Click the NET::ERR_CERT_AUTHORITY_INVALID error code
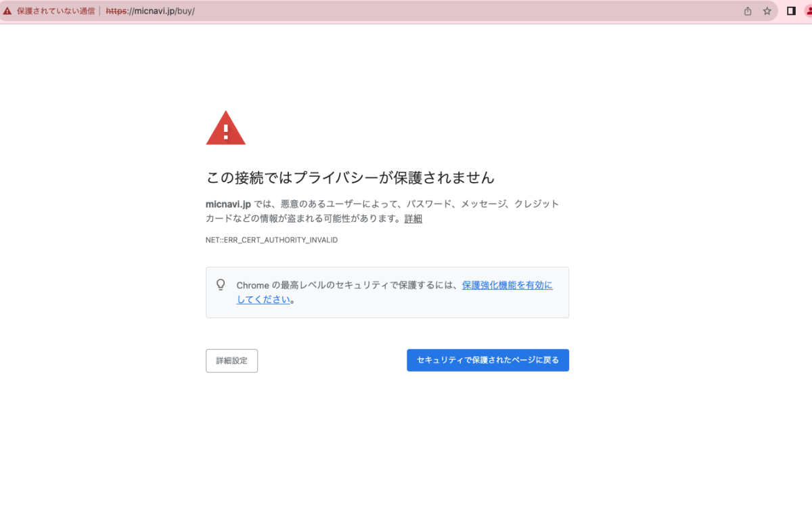This screenshot has height=513, width=812. [x=271, y=240]
